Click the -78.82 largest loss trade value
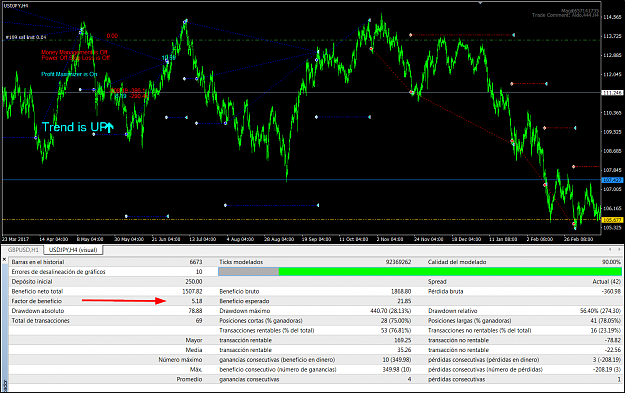625x393 pixels. pyautogui.click(x=613, y=340)
